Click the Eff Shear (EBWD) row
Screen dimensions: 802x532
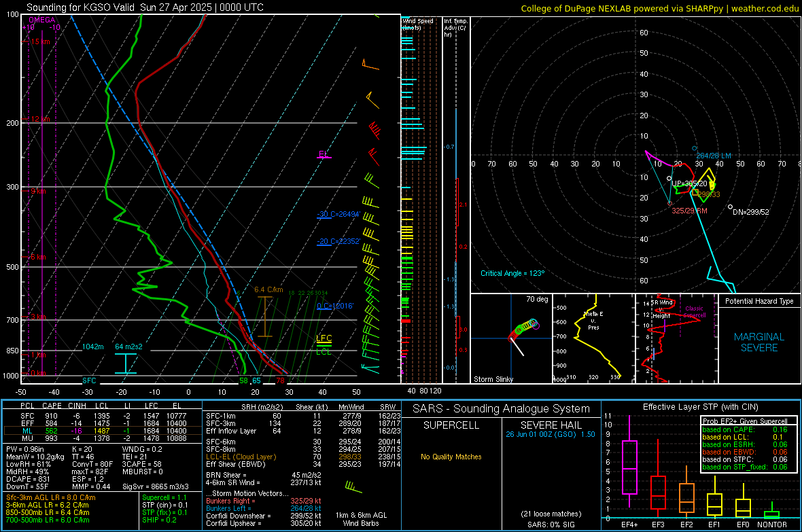coord(303,464)
